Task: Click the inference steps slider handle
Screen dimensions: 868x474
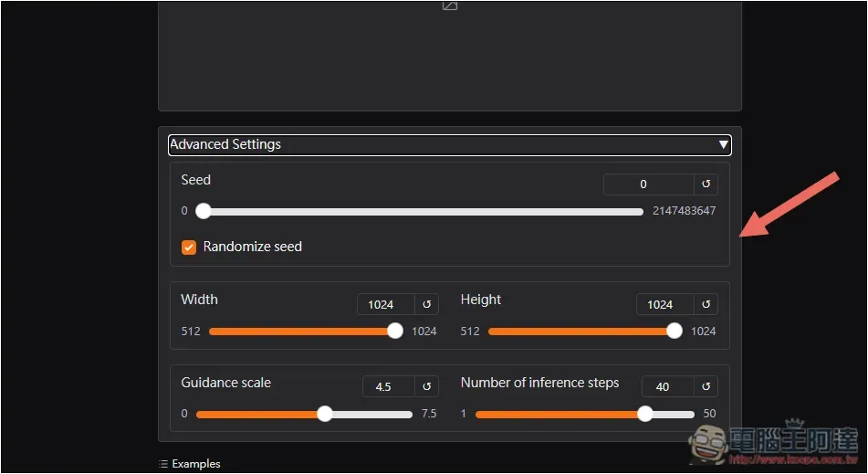Action: pos(645,414)
